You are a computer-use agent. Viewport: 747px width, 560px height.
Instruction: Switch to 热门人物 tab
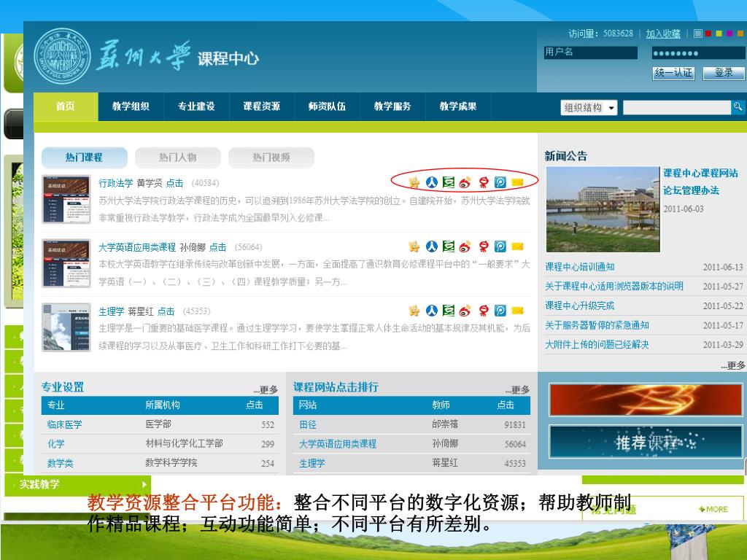178,157
